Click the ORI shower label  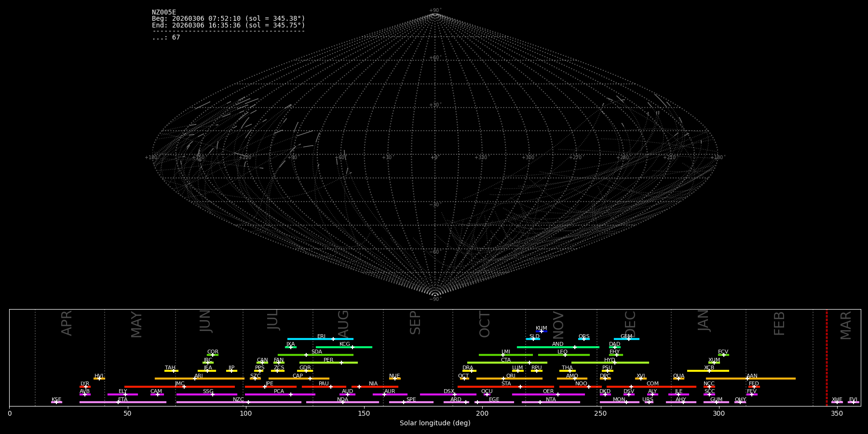511,376
